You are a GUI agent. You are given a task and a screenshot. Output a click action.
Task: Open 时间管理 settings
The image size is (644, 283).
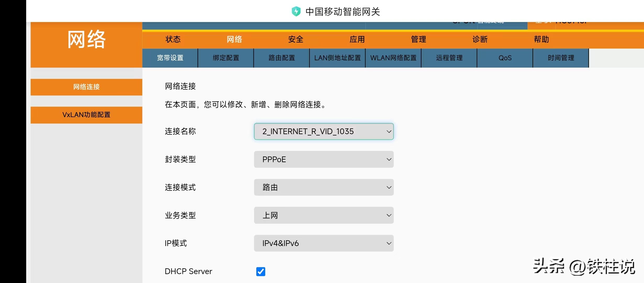click(x=560, y=58)
